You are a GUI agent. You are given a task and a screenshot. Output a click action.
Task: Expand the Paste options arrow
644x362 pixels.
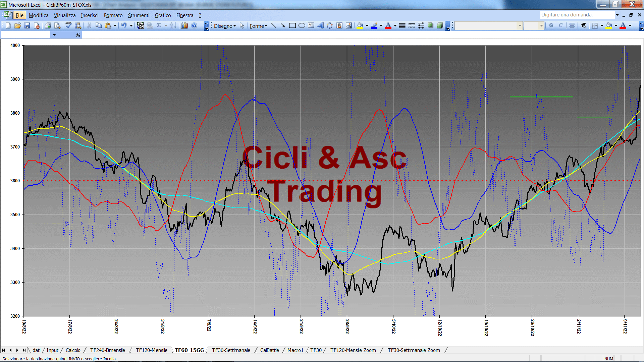tap(115, 25)
